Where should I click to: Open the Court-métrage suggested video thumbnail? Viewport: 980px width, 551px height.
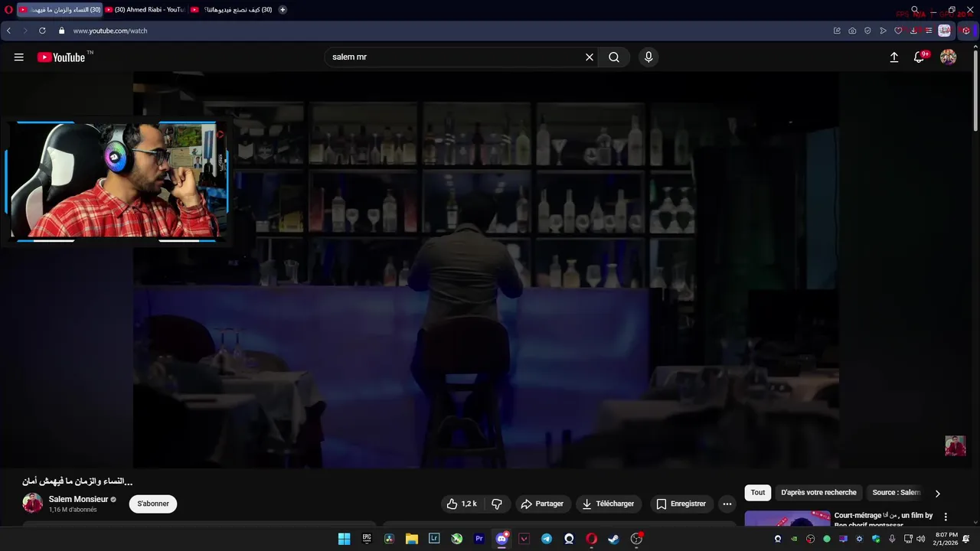point(787,519)
